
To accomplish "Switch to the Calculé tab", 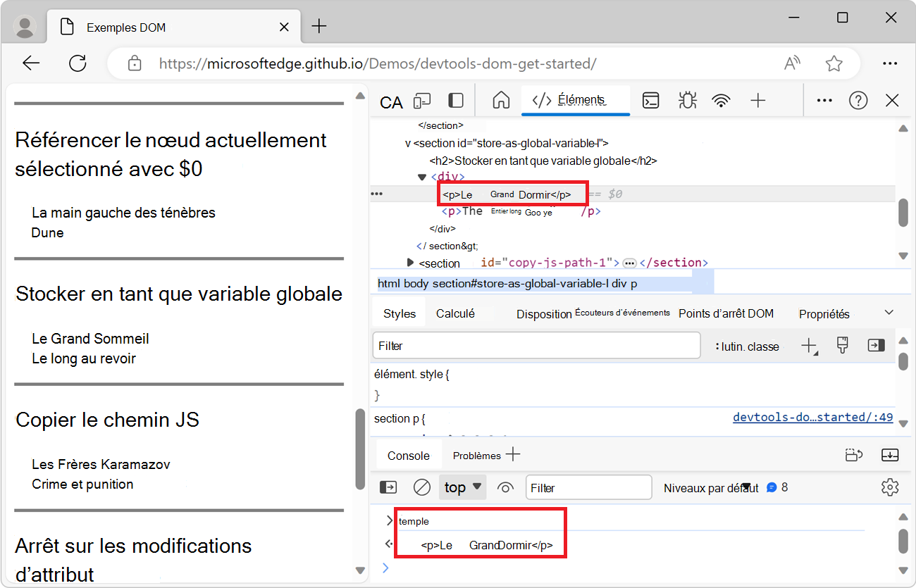I will coord(455,313).
